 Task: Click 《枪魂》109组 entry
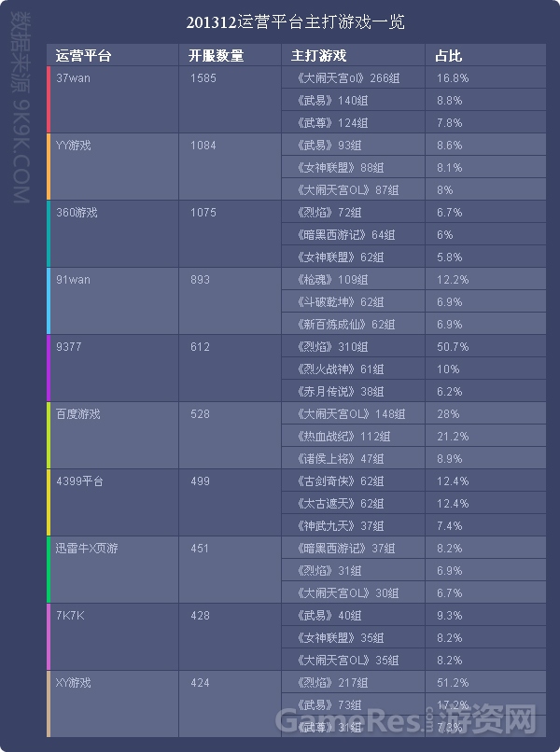click(331, 280)
